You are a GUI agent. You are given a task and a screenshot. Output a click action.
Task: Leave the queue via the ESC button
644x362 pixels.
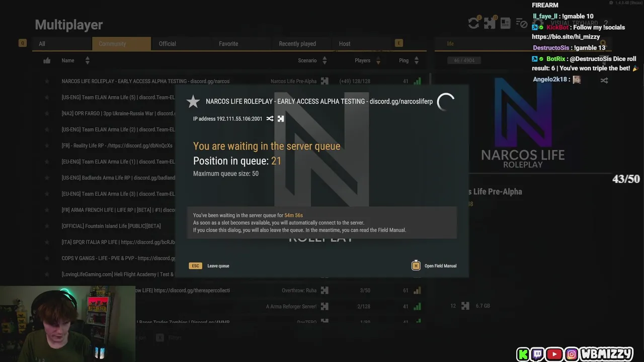click(x=195, y=265)
